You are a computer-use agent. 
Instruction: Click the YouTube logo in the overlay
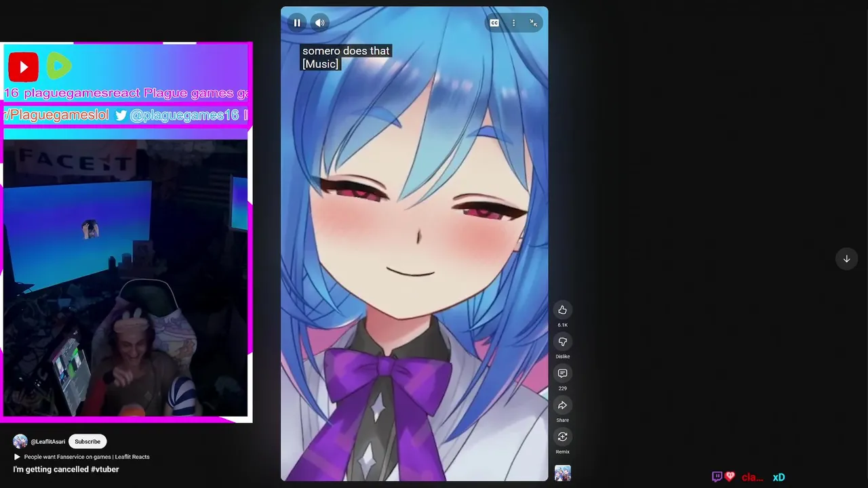click(23, 67)
